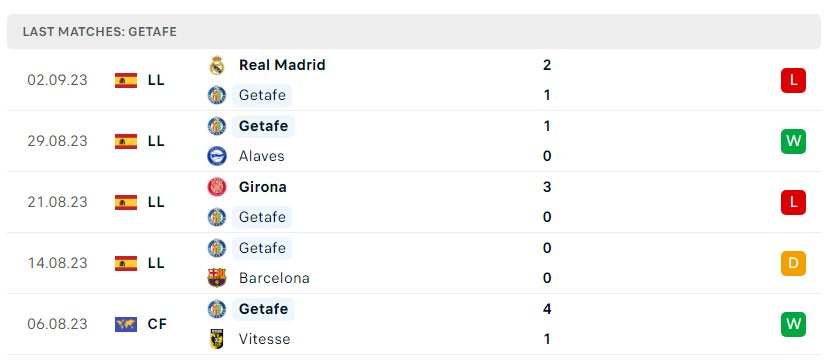The width and height of the screenshot is (825, 360).
Task: Click Spain flag icon for 29.08.23 match
Action: tap(126, 141)
